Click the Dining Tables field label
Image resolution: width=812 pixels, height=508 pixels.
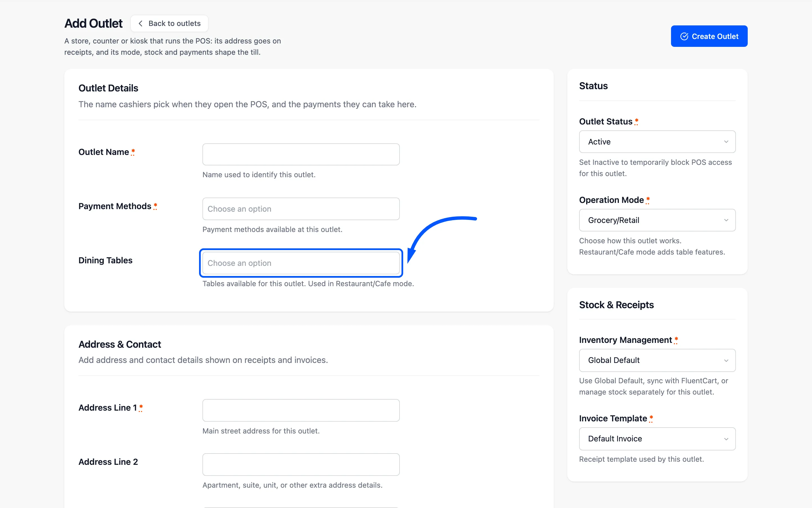[105, 260]
